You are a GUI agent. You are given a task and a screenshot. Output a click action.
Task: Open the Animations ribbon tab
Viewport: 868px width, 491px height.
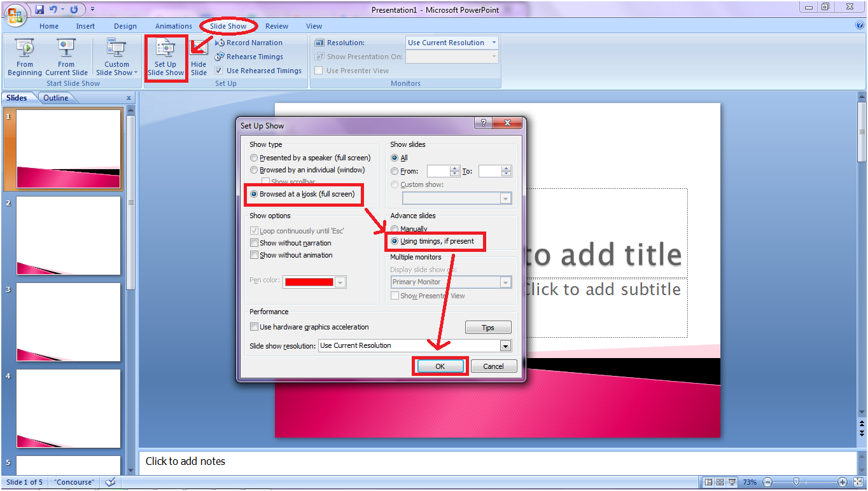174,26
